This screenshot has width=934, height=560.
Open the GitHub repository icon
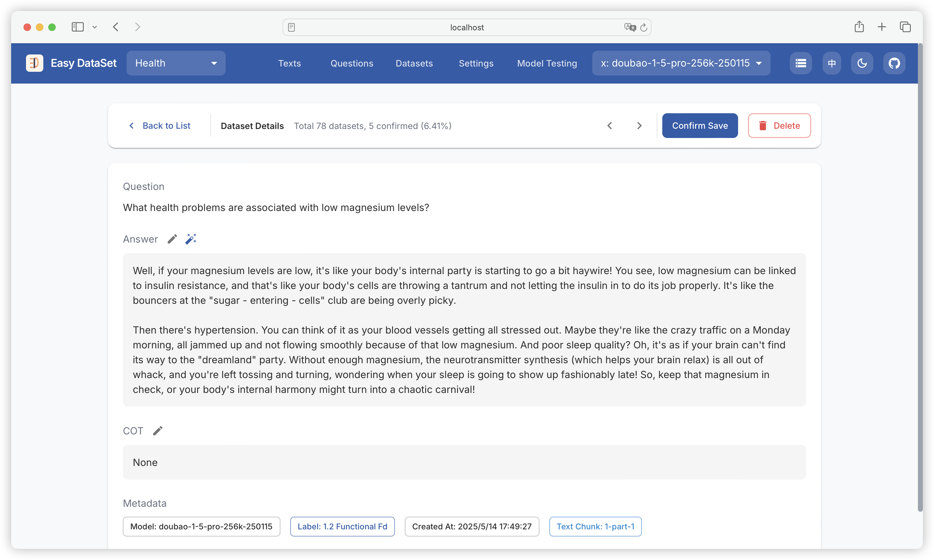(894, 63)
